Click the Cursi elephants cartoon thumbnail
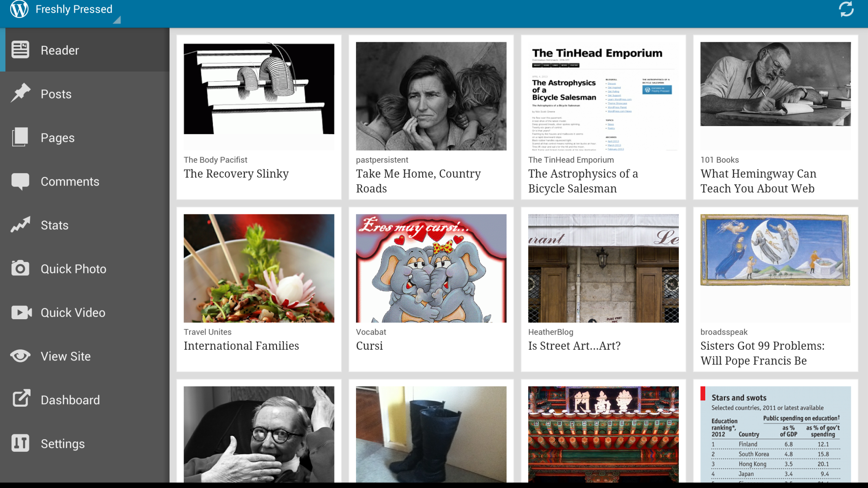868x488 pixels. [431, 268]
